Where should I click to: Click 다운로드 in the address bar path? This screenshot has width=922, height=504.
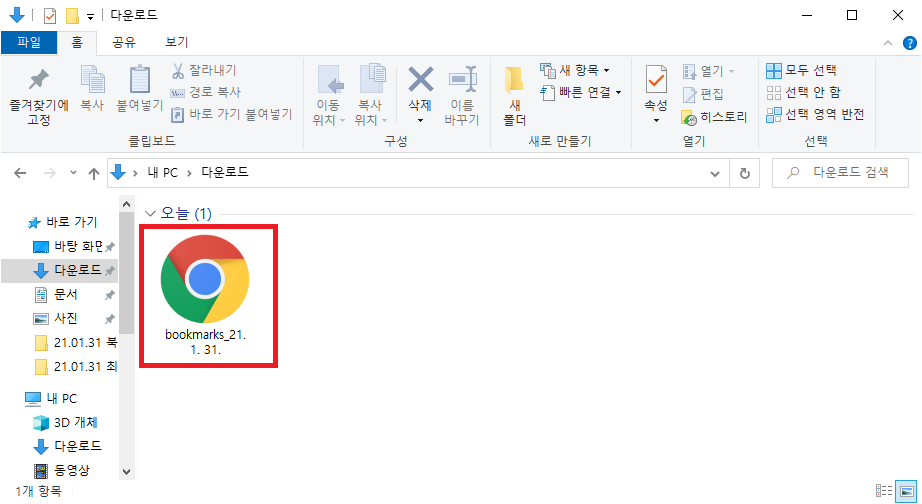225,172
